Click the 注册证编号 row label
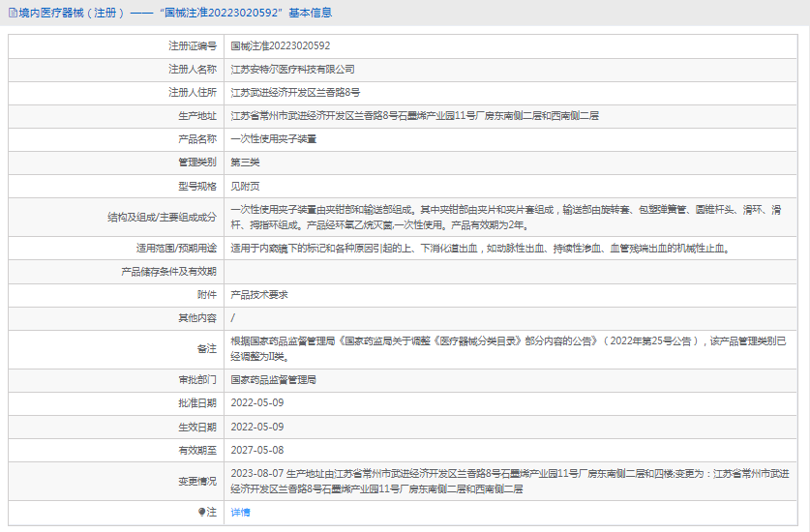 coord(193,46)
